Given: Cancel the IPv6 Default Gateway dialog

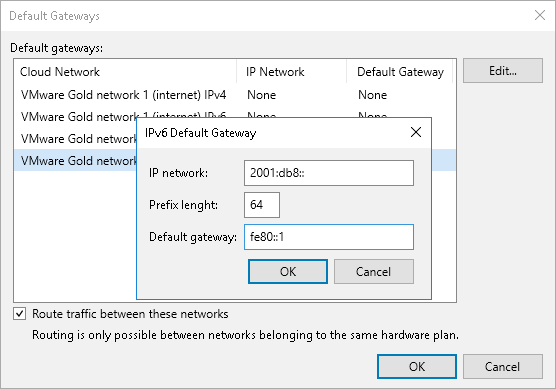Looking at the screenshot, I should (x=373, y=272).
